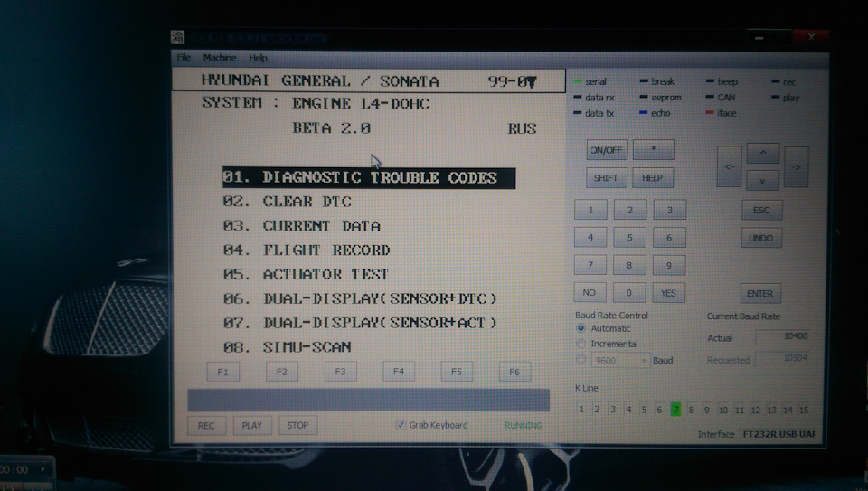
Task: Select K Line pin 7
Action: point(675,410)
